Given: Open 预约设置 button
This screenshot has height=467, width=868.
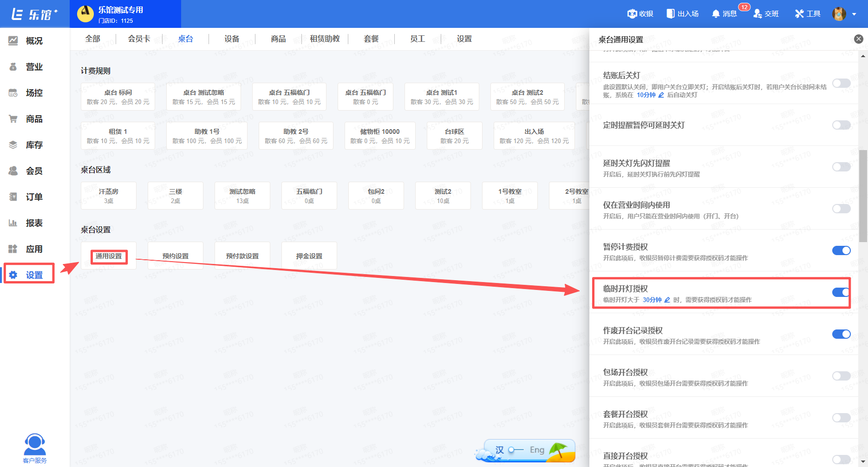Looking at the screenshot, I should [x=176, y=256].
